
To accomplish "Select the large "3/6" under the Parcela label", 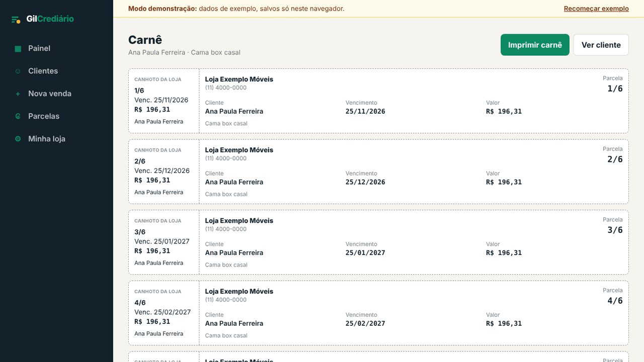I will click(x=615, y=230).
